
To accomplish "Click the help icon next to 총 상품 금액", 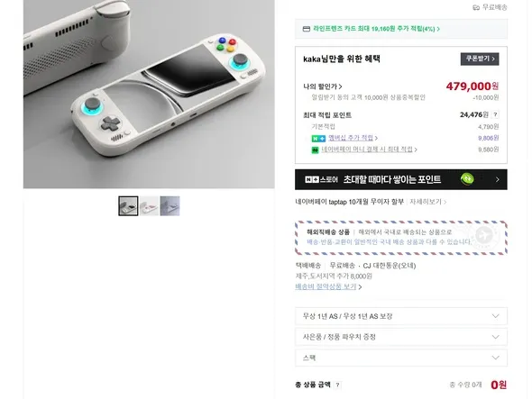I will [337, 385].
